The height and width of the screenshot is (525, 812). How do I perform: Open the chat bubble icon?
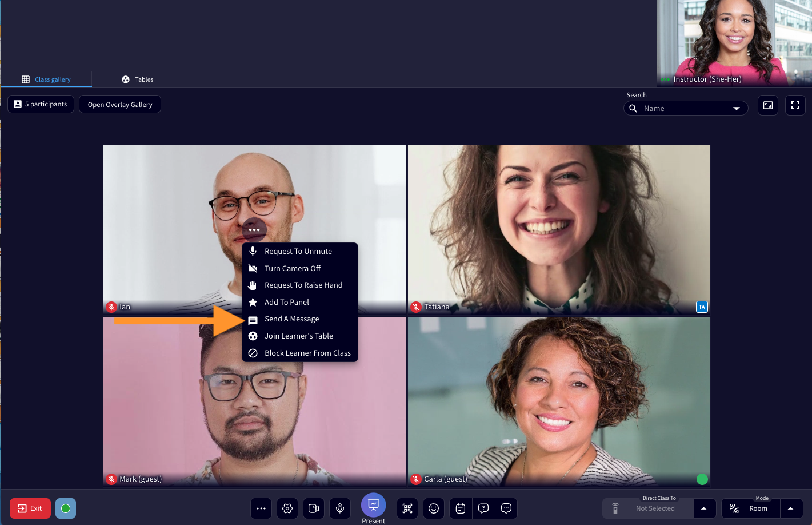coord(506,508)
